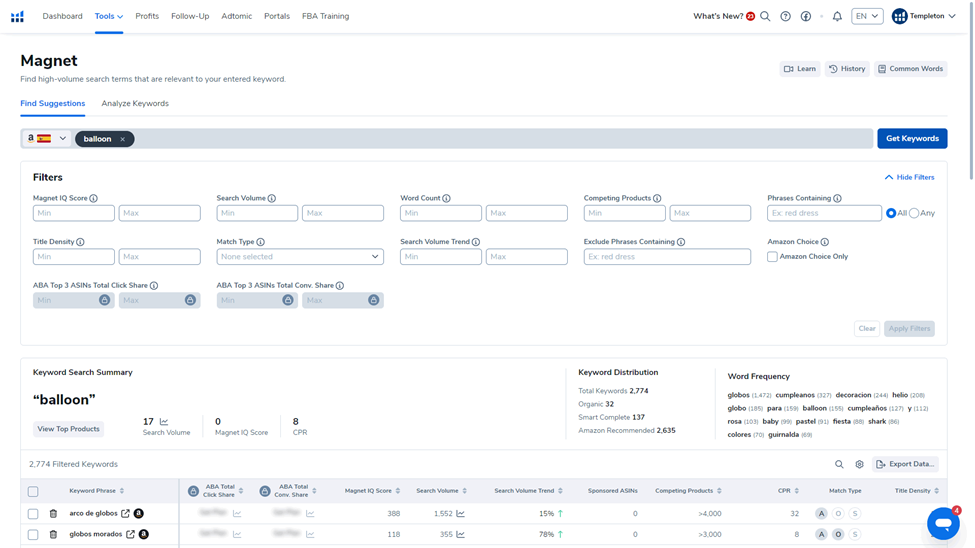Show info for Search Volume Trend filter
Screen dimensions: 975x548
(476, 242)
